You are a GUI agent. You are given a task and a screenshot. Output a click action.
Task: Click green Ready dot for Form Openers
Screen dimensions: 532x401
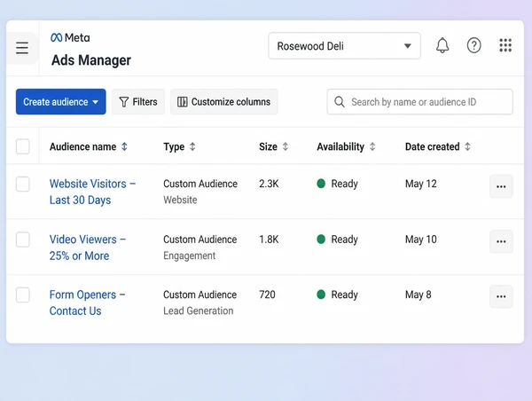click(321, 295)
